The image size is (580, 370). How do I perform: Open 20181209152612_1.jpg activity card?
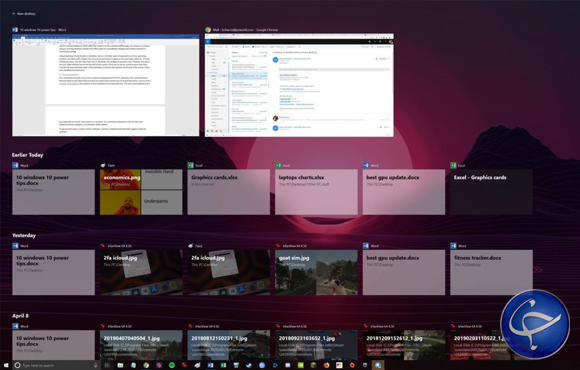(x=404, y=345)
